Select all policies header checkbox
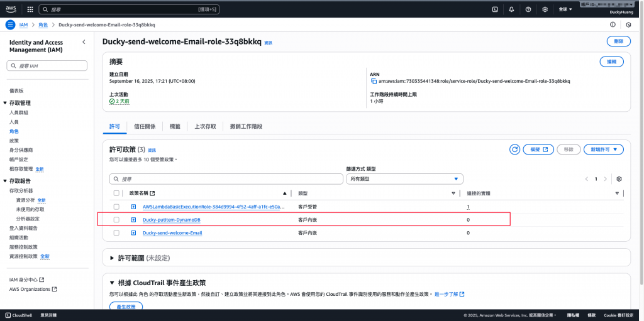Viewport: 644px width, 321px height. [x=116, y=193]
